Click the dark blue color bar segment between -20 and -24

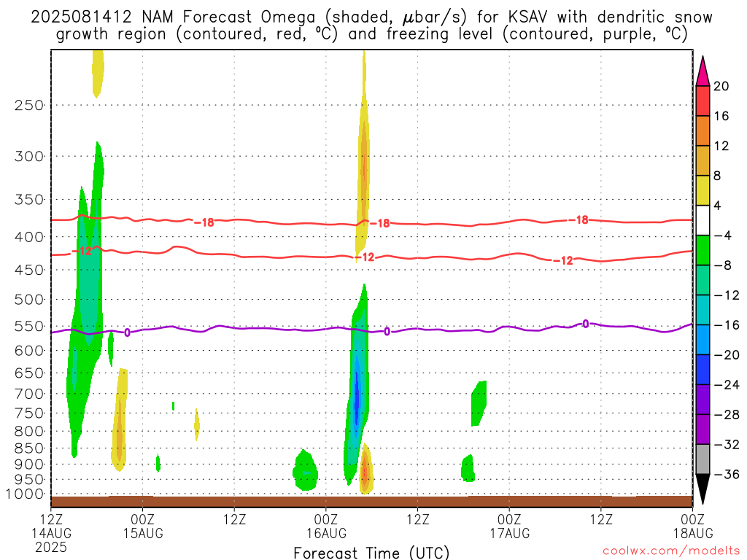(703, 370)
